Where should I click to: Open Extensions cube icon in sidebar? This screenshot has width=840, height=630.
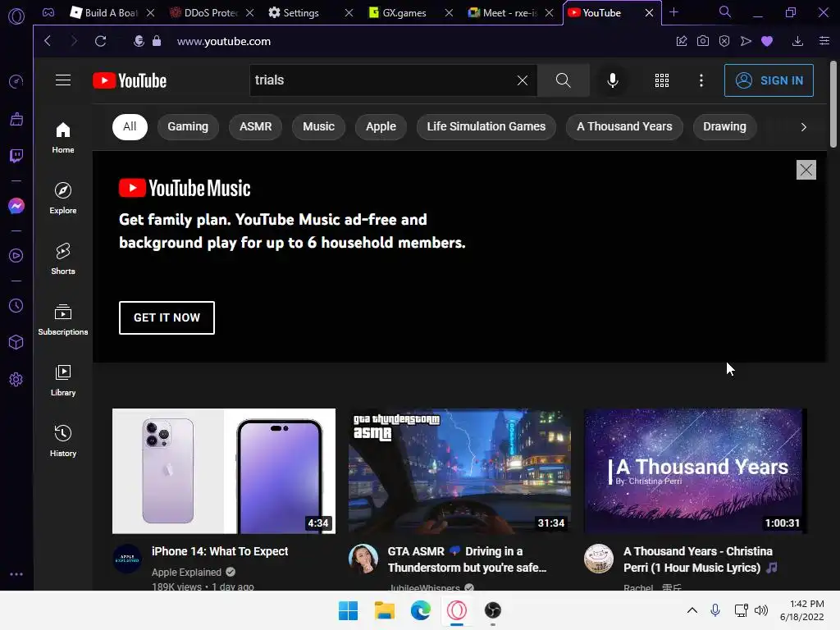coord(16,342)
